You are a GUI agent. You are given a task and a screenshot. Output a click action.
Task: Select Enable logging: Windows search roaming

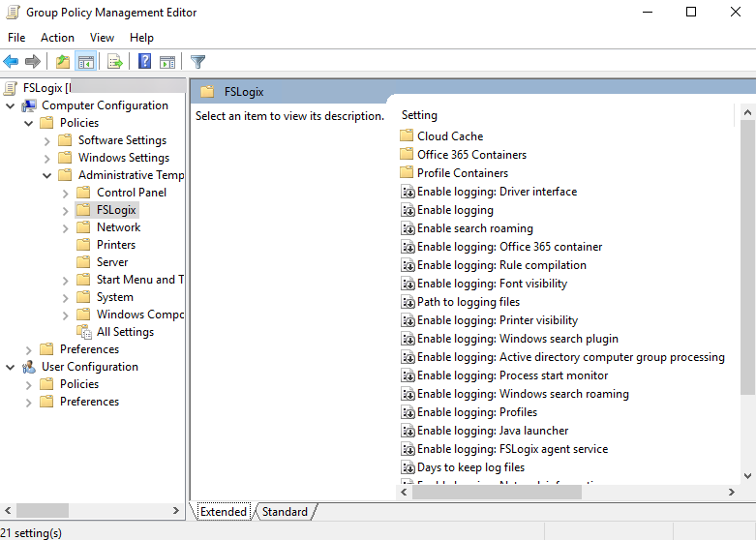pyautogui.click(x=523, y=394)
